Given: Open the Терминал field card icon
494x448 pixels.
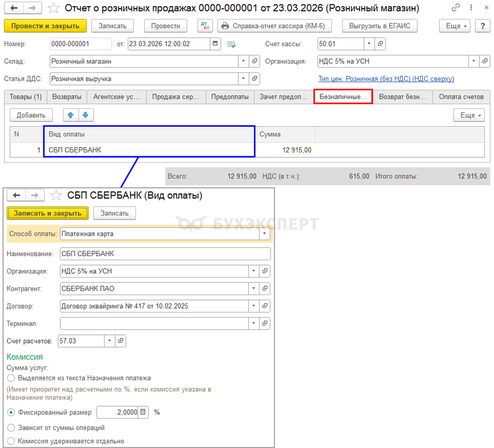Looking at the screenshot, I should coord(265,323).
